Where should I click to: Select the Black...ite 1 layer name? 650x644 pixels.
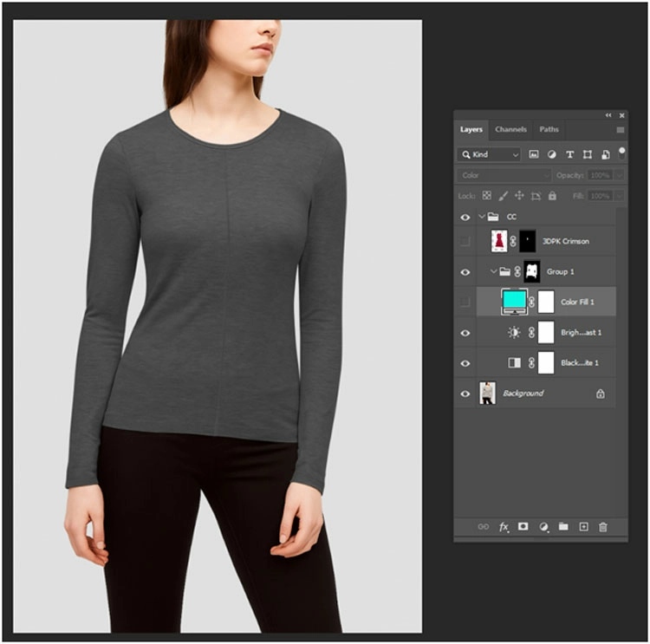(580, 363)
